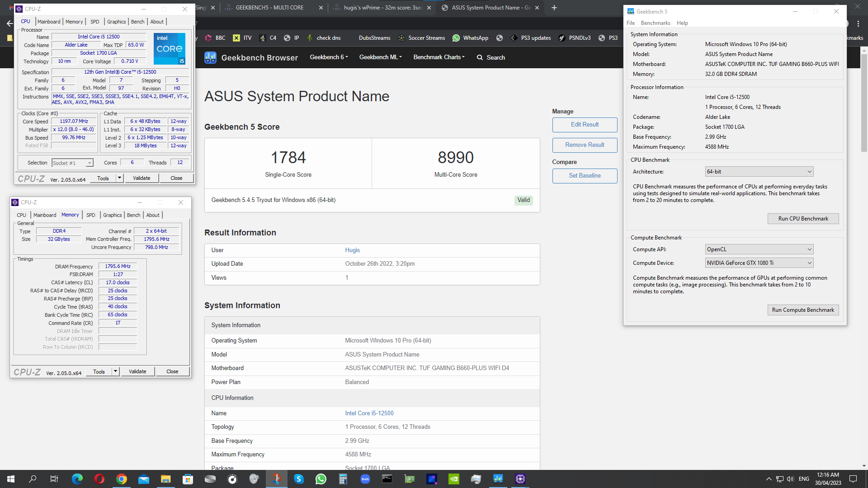Click Run CPU Benchmark
The width and height of the screenshot is (868, 488).
[803, 219]
